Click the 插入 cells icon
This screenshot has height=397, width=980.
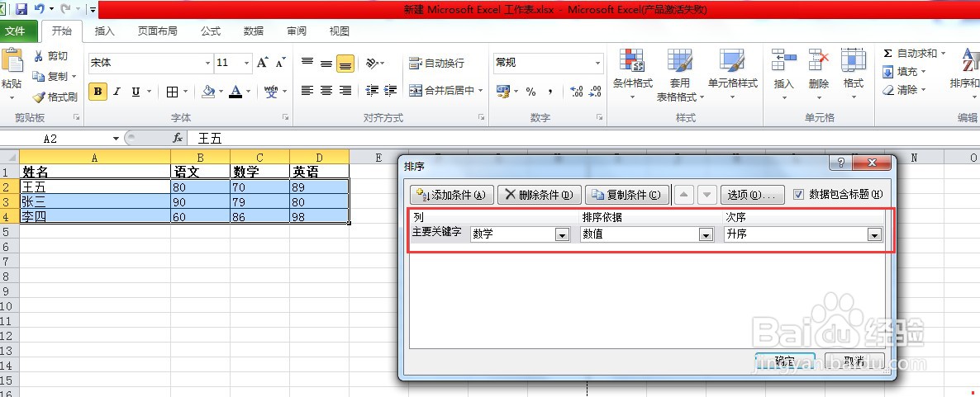point(783,60)
